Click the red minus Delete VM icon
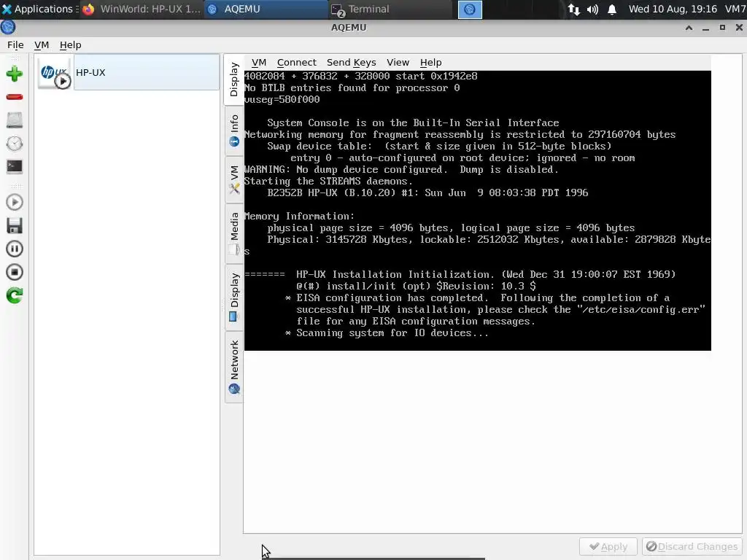Viewport: 747px width, 560px height. click(15, 97)
